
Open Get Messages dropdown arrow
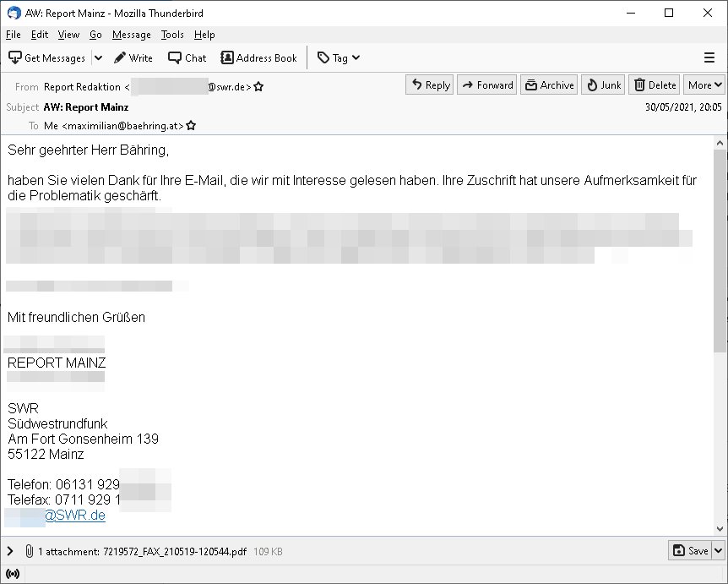pos(99,58)
